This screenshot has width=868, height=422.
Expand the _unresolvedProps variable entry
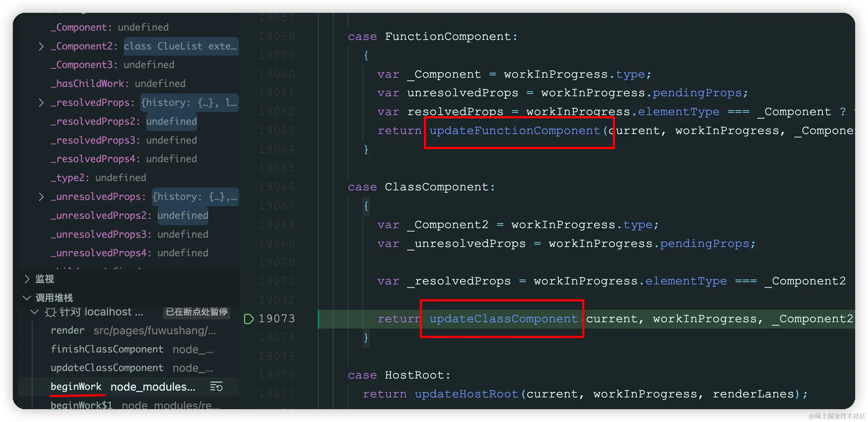coord(41,197)
